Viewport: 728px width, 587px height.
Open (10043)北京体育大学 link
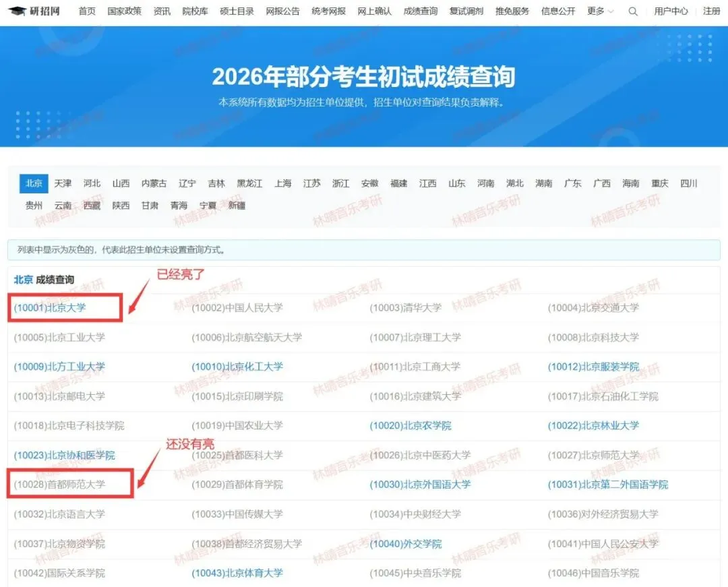(237, 573)
